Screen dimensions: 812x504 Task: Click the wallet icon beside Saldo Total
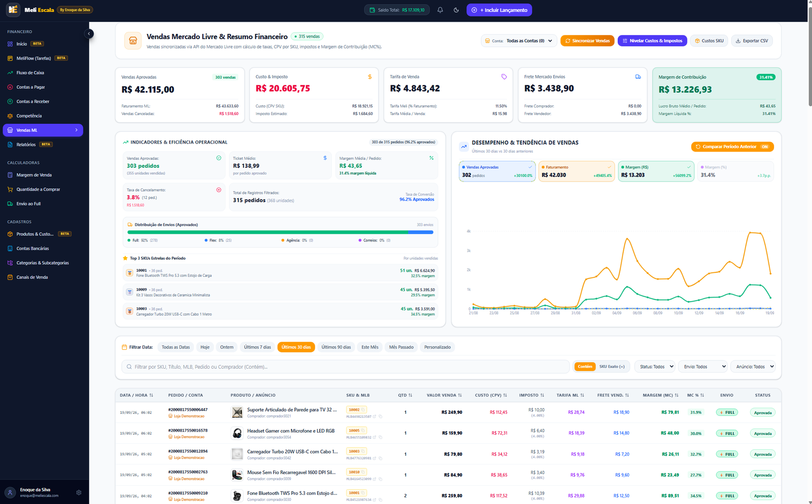[372, 10]
